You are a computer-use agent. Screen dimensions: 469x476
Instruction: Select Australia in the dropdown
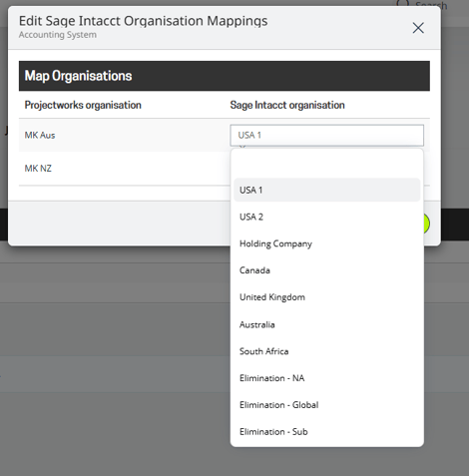(x=326, y=324)
